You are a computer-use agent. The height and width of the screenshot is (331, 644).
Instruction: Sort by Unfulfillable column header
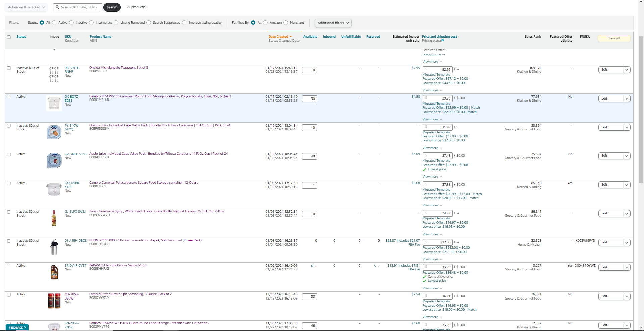(351, 37)
